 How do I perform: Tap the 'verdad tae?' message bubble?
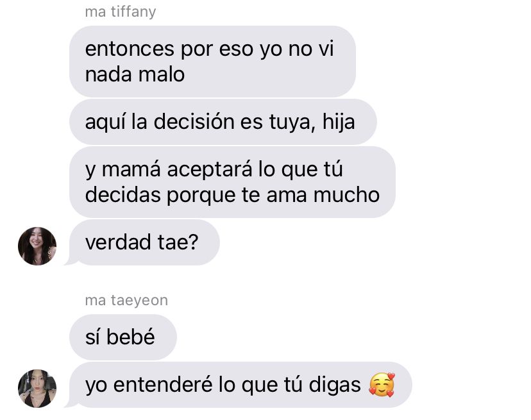click(144, 242)
